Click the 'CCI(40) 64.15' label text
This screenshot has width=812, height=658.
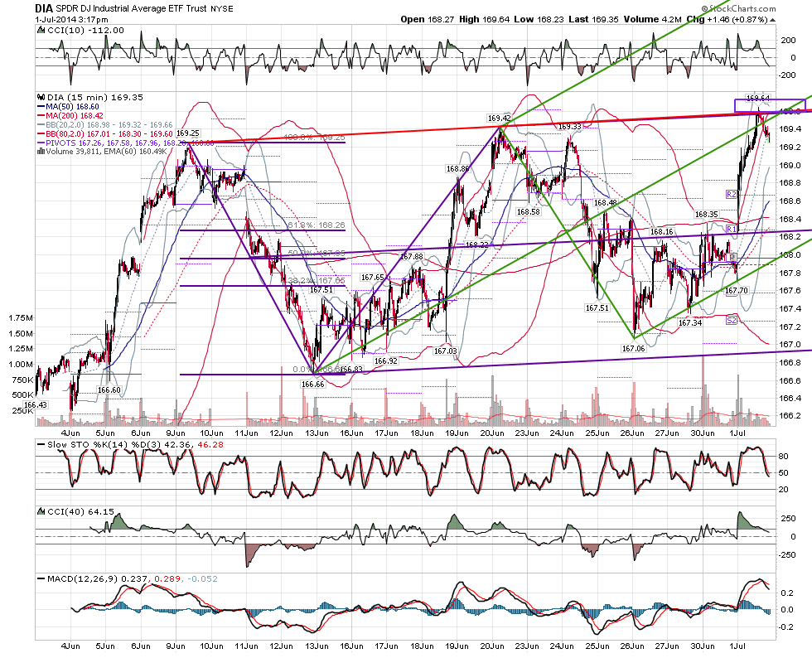tap(81, 511)
